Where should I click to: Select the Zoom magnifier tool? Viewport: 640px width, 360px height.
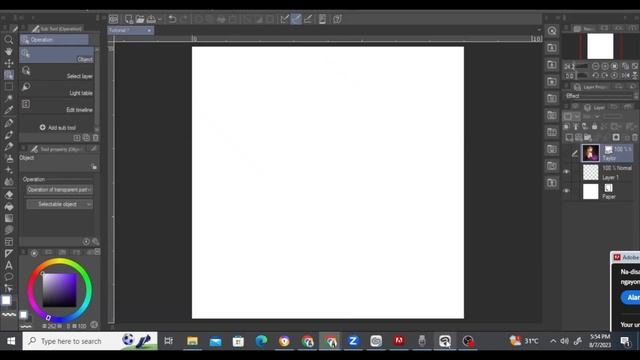pos(9,40)
